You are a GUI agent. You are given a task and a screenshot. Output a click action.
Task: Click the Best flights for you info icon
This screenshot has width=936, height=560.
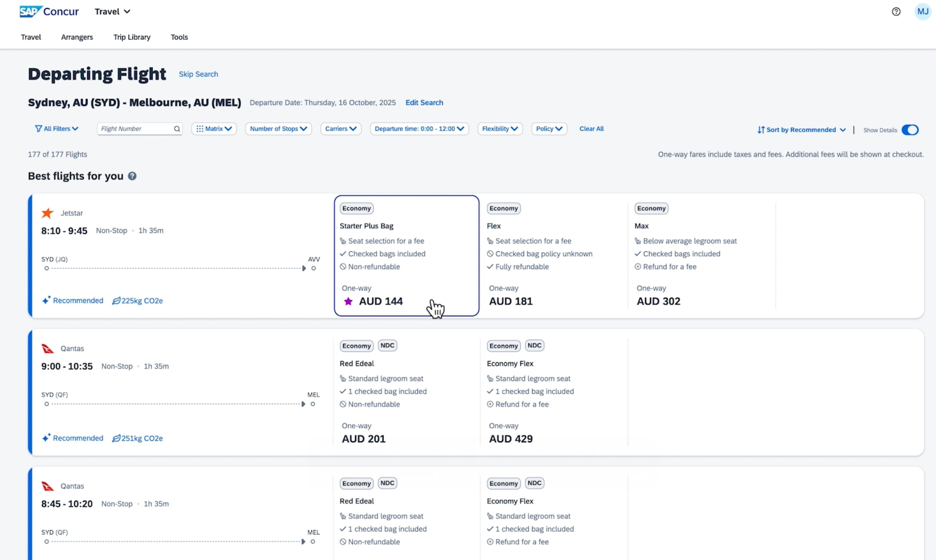coord(132,176)
